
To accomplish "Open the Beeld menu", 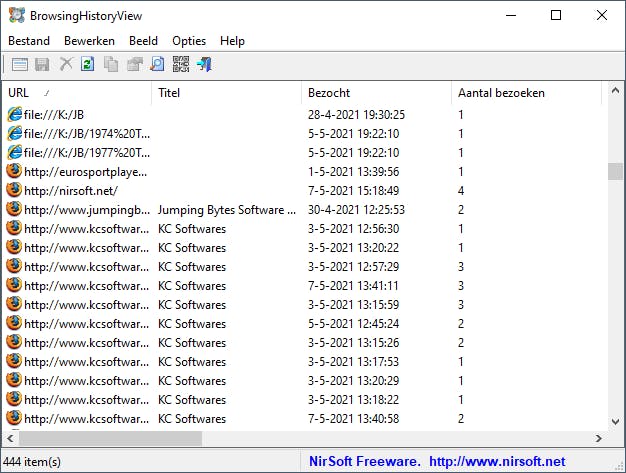I will click(x=143, y=41).
